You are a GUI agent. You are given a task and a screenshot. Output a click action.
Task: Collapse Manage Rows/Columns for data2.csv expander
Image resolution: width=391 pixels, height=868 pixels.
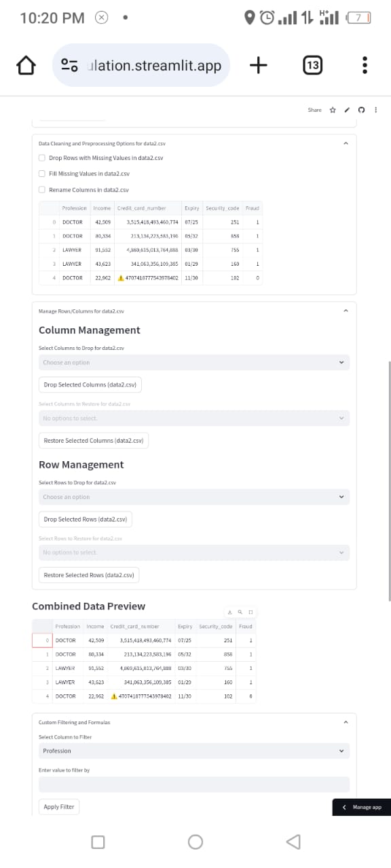tap(346, 311)
